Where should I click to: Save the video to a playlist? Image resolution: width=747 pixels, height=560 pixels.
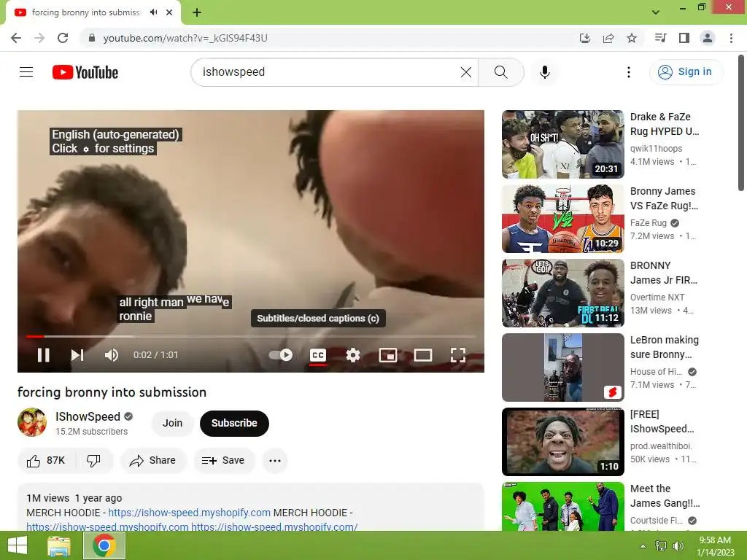point(223,461)
